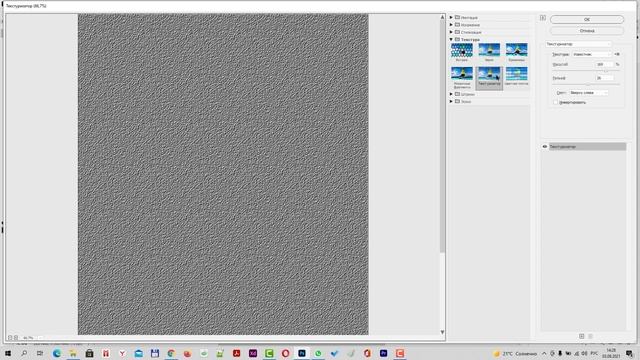Expand the Эскиз filter folder
640x360 pixels.
451,102
